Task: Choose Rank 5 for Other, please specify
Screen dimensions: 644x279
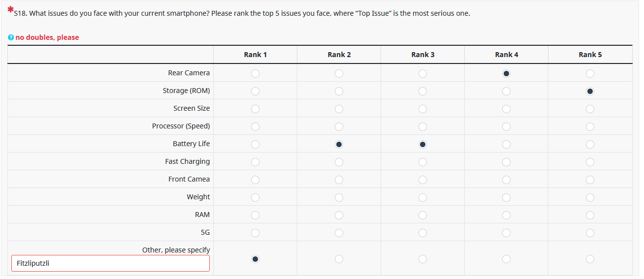Action: point(590,259)
